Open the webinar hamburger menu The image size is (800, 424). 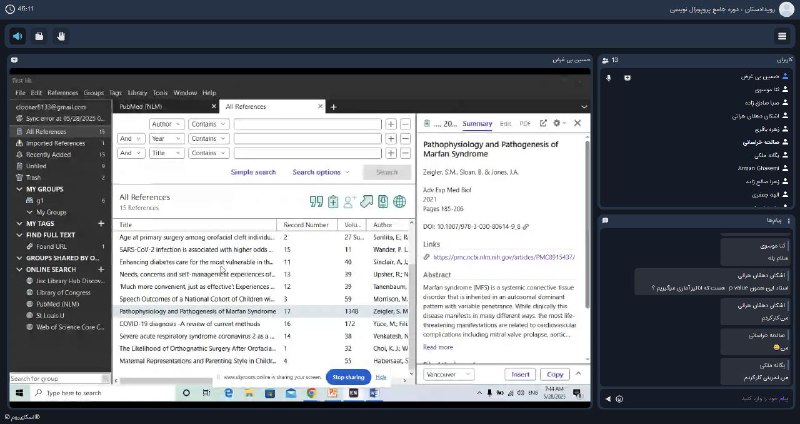click(782, 36)
